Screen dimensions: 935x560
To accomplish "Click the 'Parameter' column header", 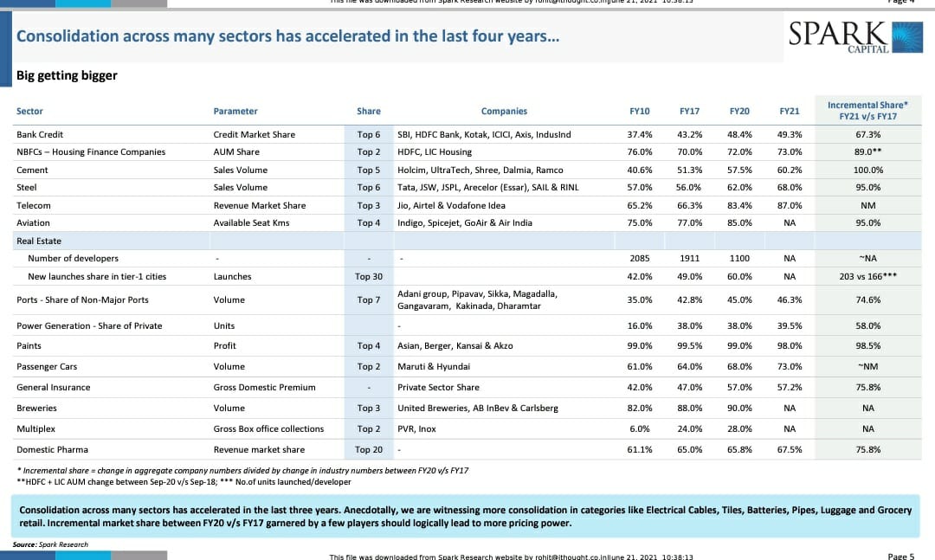I will [x=235, y=111].
